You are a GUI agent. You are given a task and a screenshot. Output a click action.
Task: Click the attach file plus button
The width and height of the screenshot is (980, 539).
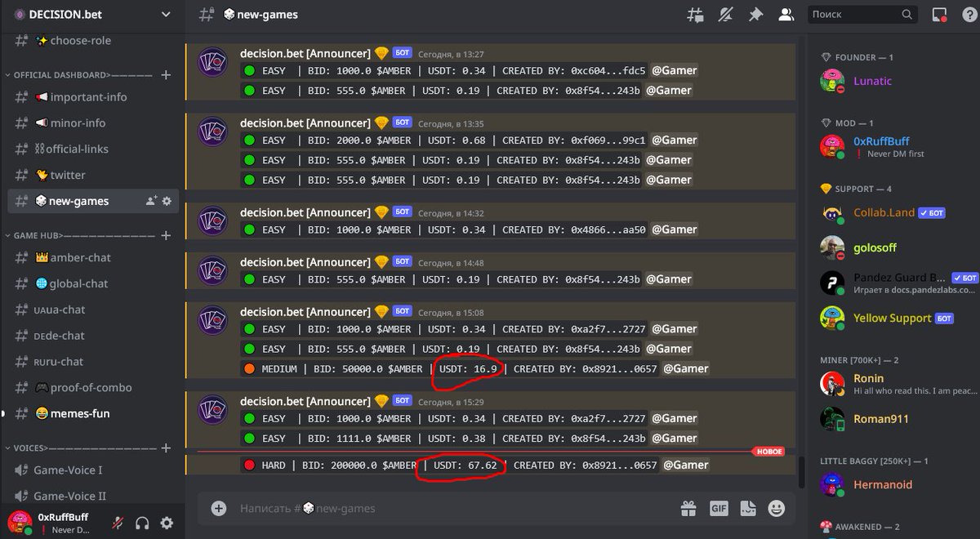(x=218, y=508)
